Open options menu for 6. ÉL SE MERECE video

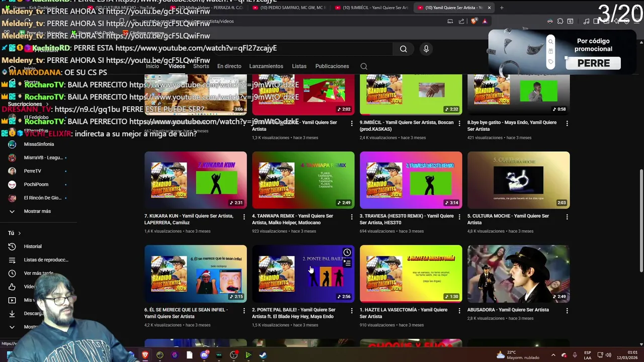(x=244, y=311)
